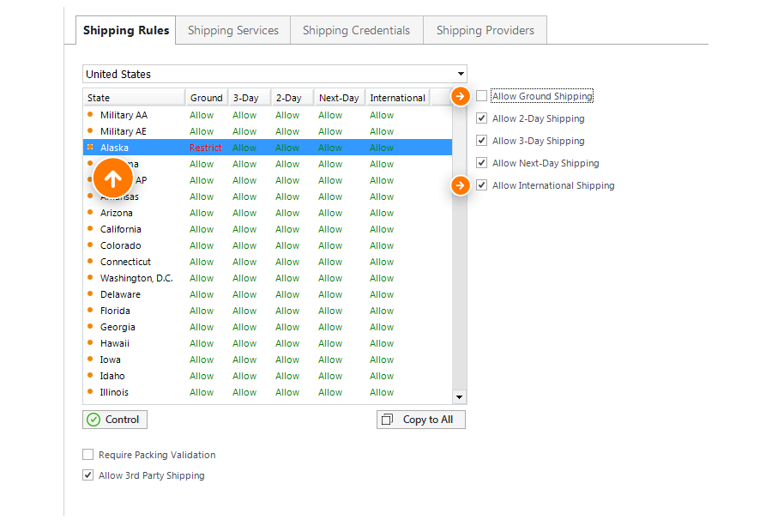Select the Florida row
Image resolution: width=772 pixels, height=532 pixels.
point(268,311)
